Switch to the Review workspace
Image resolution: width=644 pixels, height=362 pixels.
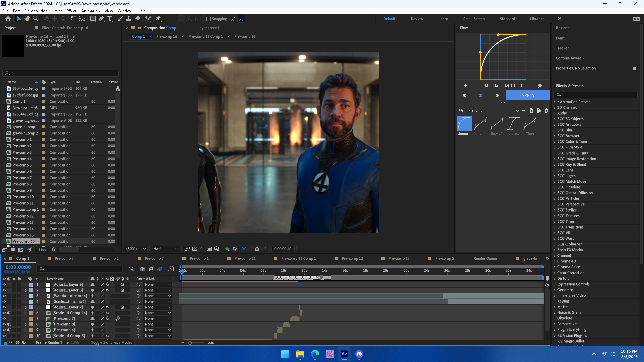pos(417,19)
